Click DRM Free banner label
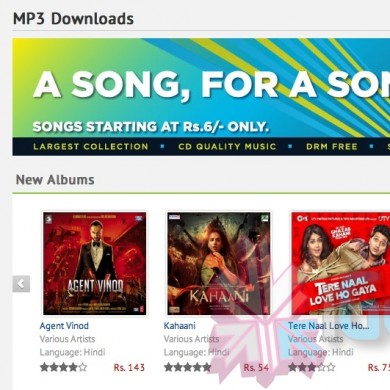The width and height of the screenshot is (390, 390). (332, 147)
